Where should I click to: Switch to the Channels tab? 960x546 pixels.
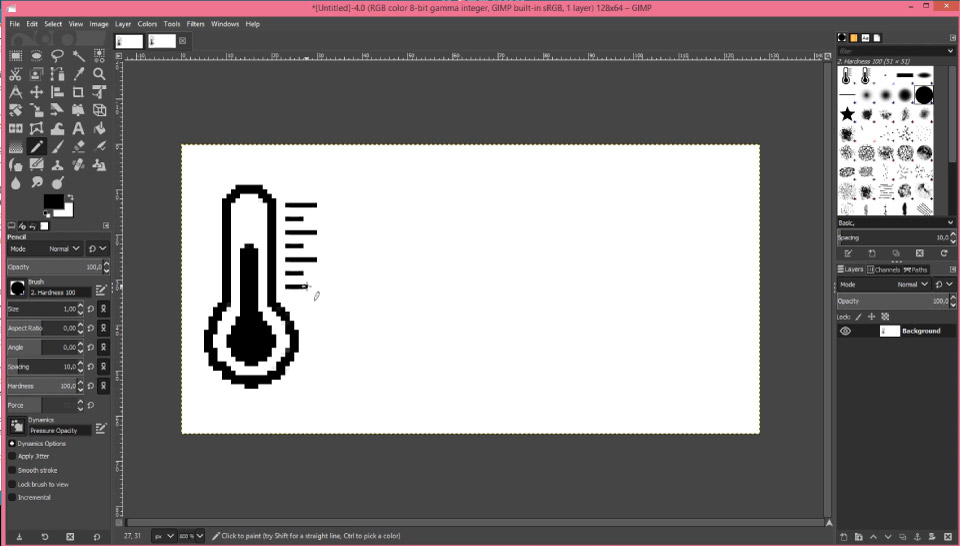[884, 269]
